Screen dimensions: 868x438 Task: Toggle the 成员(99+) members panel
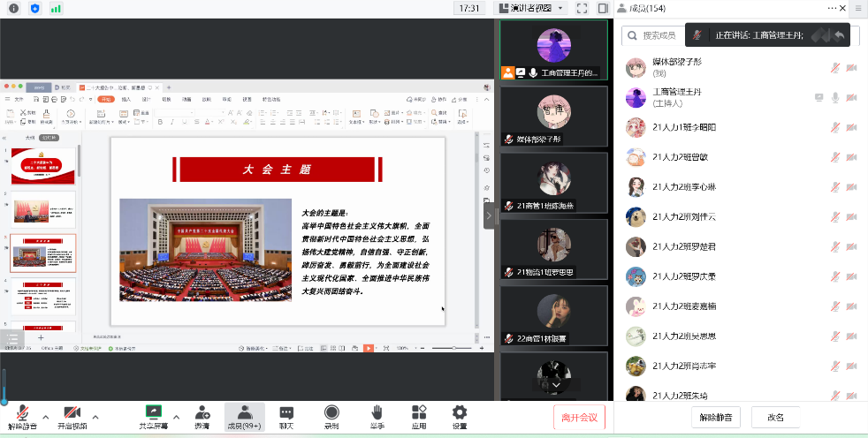click(244, 417)
